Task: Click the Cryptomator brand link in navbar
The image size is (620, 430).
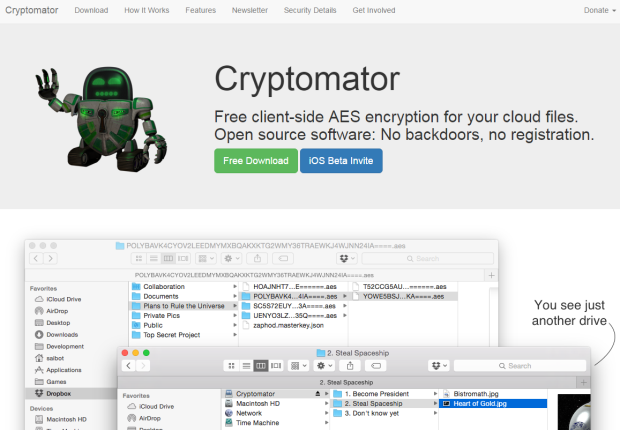Action: click(x=32, y=10)
